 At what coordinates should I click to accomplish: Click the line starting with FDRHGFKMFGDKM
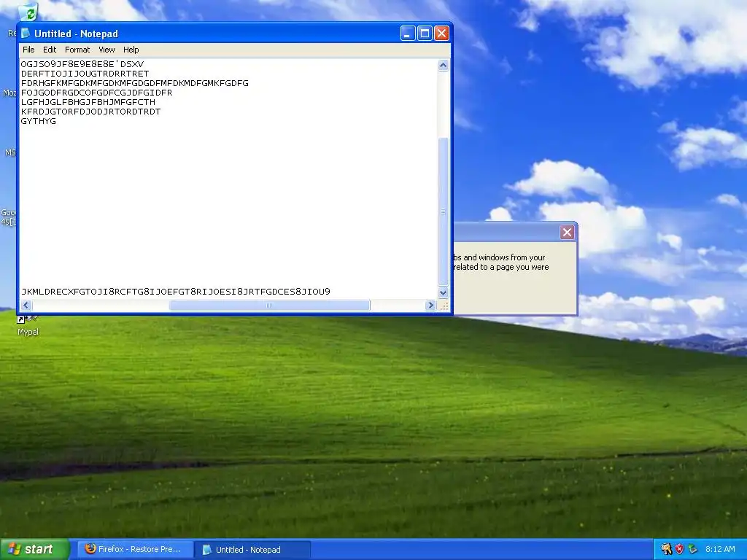point(135,83)
